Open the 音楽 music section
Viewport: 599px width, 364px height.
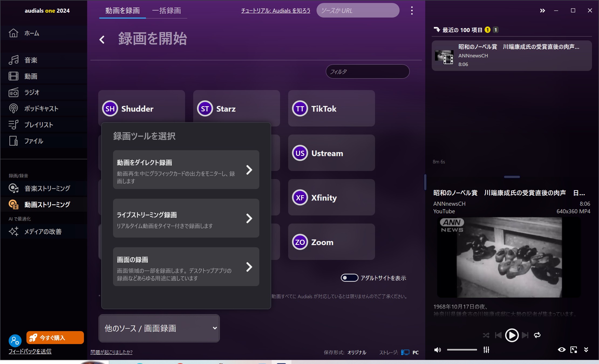point(44,60)
